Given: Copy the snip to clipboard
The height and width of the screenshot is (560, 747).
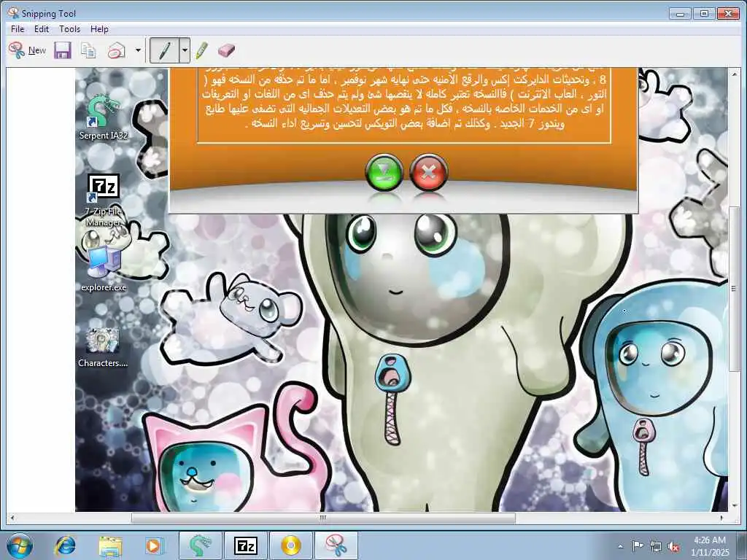Looking at the screenshot, I should tap(88, 50).
